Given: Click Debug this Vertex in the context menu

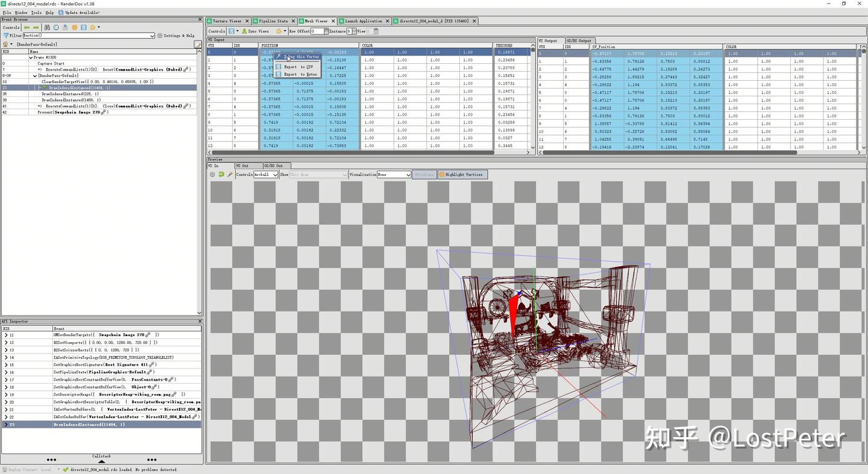Looking at the screenshot, I should (x=300, y=57).
